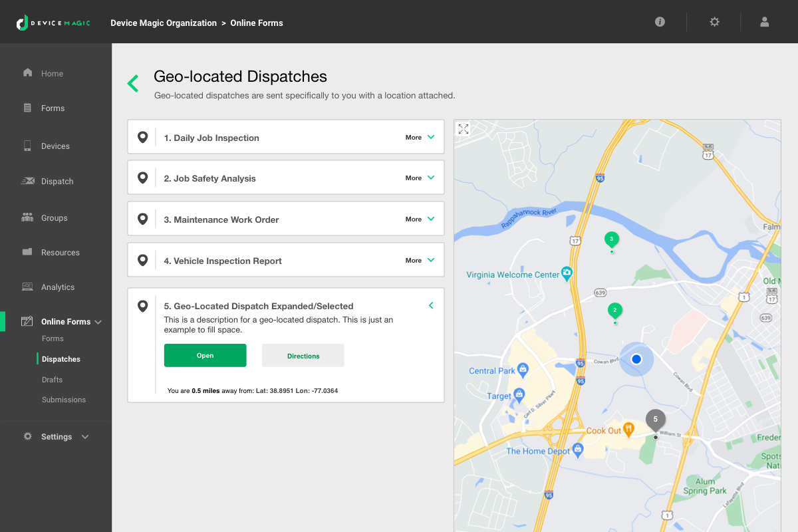
Task: Click location pin for expanded dispatch 5
Action: pyautogui.click(x=142, y=306)
